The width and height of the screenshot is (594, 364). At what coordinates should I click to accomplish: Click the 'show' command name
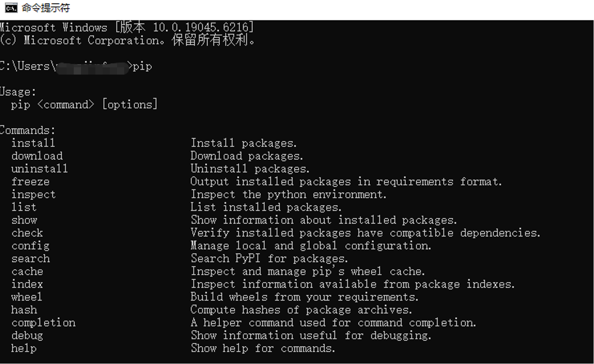click(x=24, y=220)
